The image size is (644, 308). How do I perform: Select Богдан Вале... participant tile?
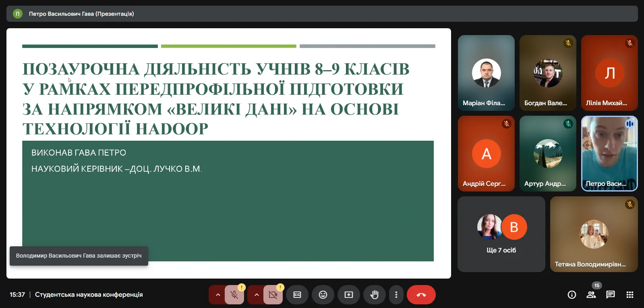pyautogui.click(x=548, y=73)
